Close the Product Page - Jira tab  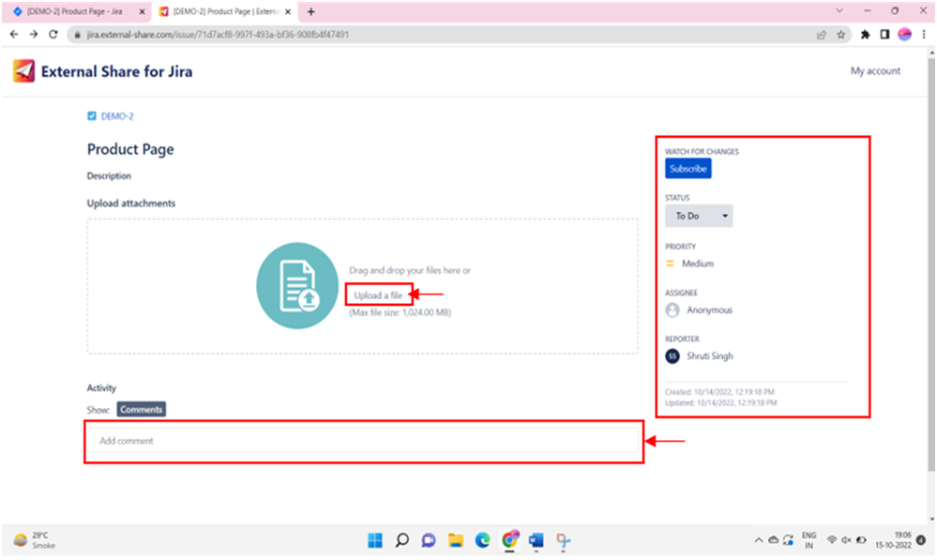click(143, 11)
